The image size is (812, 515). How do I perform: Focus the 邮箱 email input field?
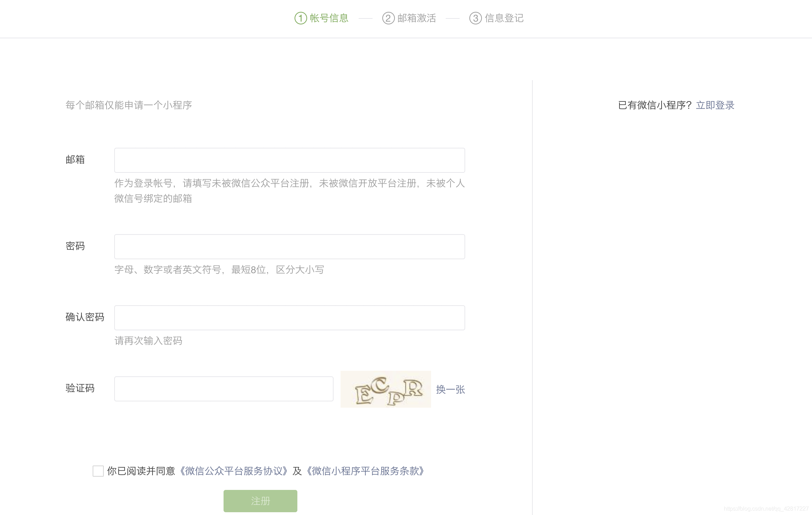pyautogui.click(x=289, y=160)
